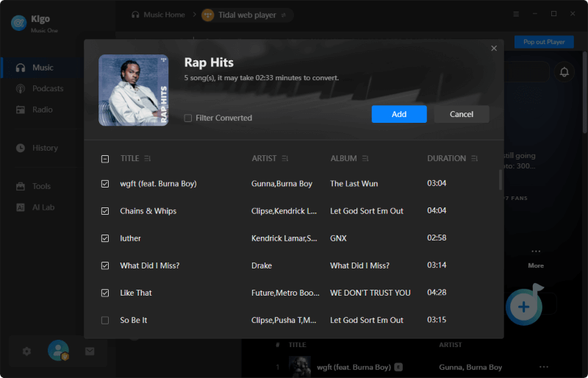
Task: Go to History in the sidebar
Action: 45,148
